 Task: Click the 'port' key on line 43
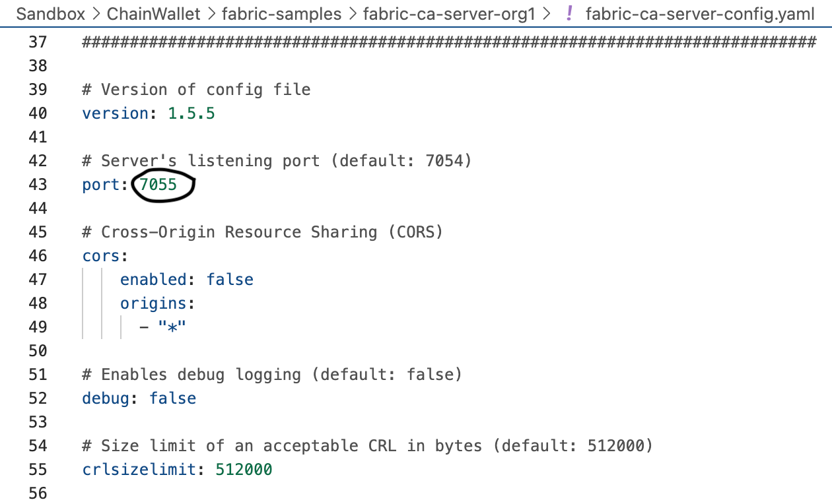101,185
